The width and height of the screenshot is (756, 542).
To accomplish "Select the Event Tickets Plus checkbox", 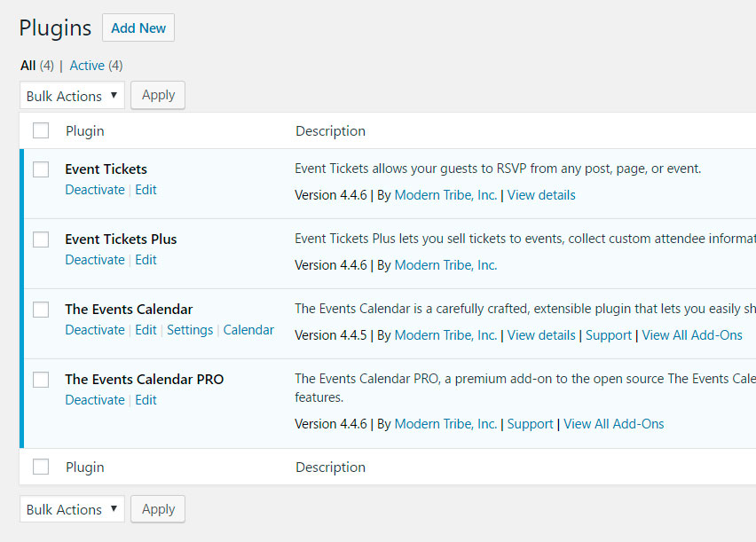I will coord(41,240).
